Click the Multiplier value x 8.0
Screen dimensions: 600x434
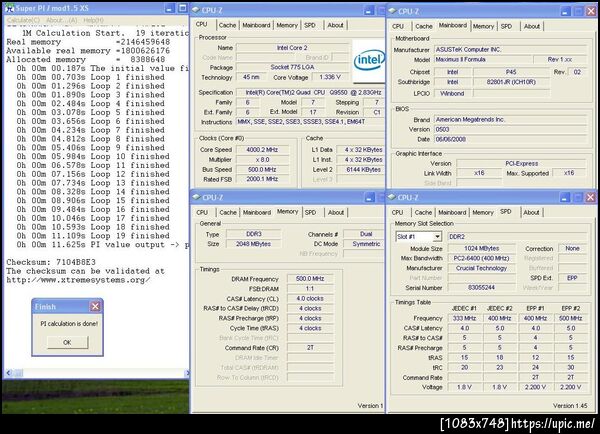click(x=262, y=160)
